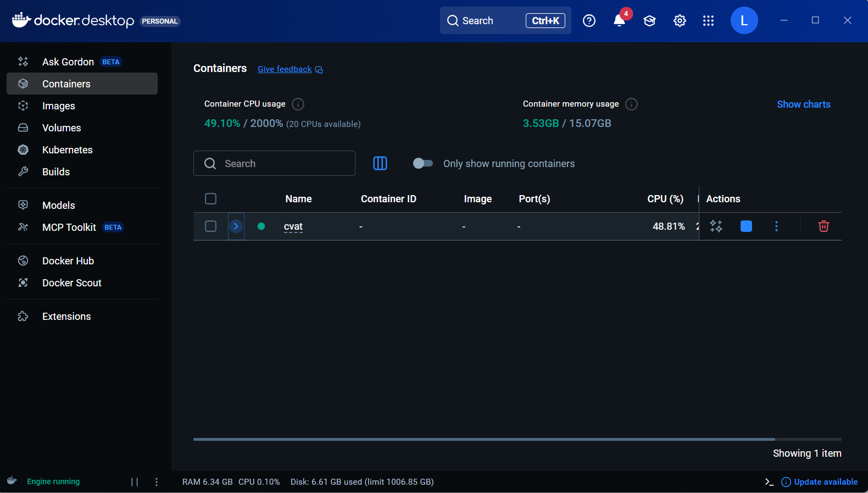Open the user account avatar L

(744, 20)
